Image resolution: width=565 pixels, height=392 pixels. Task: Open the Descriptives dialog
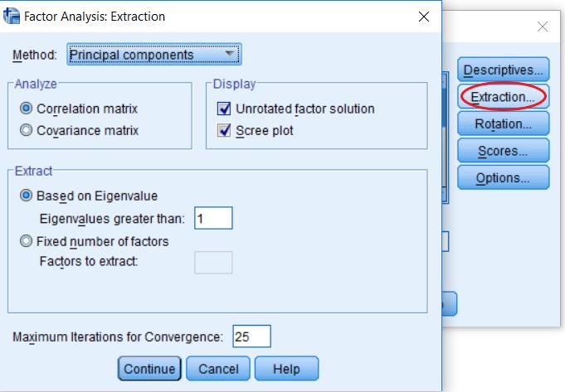coord(503,69)
